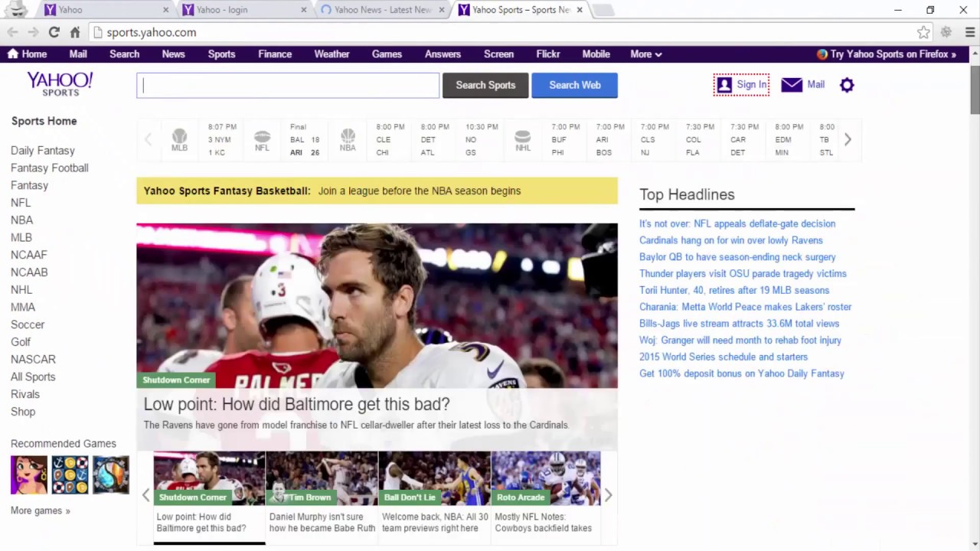This screenshot has height=551, width=980.
Task: Open NCAAF in the sidebar
Action: coord(29,255)
